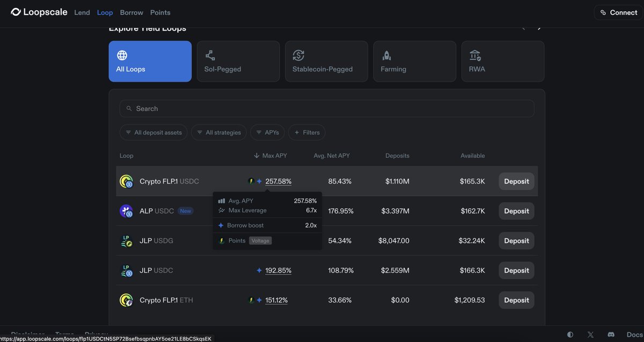Click borrow boost sparkle on Crypto FLP.1 ETH
The image size is (644, 342).
click(x=259, y=300)
